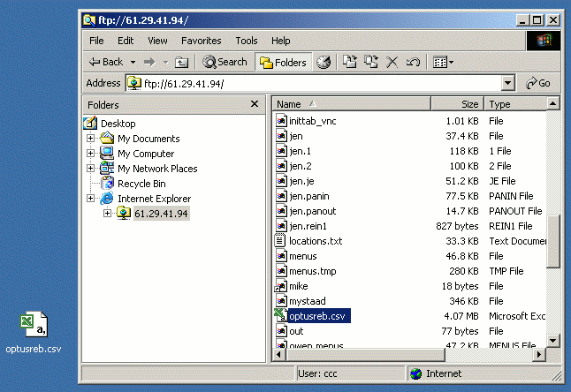Toggle the Folders pane button
Viewport: 571px width, 392px height.
point(283,62)
